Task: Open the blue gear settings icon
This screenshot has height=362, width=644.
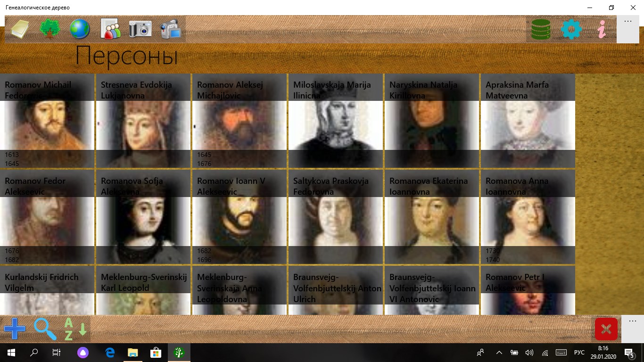Action: (x=571, y=29)
